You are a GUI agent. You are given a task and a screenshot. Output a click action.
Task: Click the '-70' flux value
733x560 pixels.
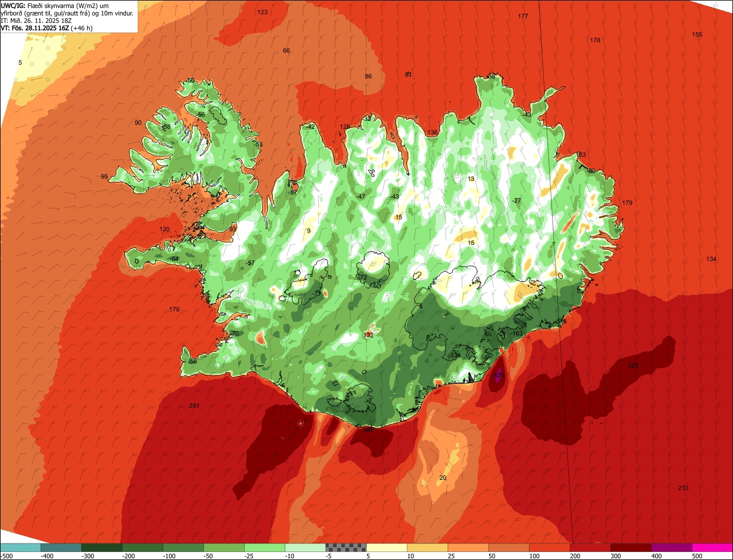tap(234, 333)
